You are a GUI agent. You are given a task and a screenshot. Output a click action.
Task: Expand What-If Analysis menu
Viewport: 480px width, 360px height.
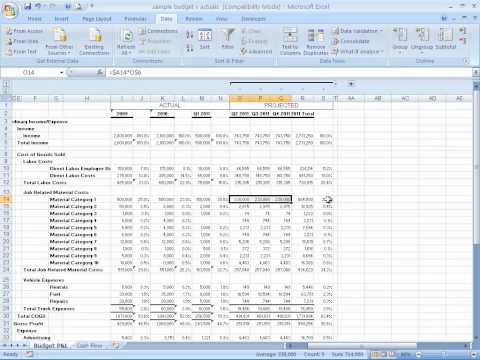[x=357, y=52]
